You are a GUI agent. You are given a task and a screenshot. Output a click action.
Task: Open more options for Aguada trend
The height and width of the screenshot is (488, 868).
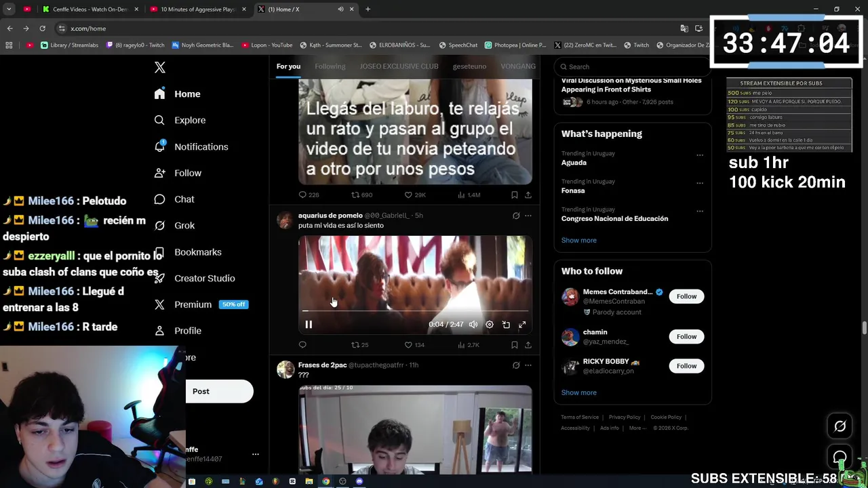click(700, 155)
